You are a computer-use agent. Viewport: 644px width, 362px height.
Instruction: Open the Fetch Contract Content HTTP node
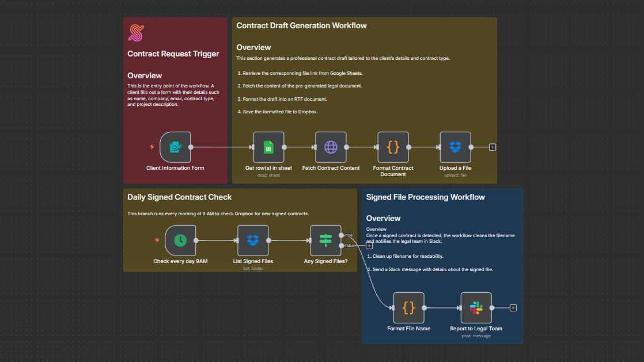pyautogui.click(x=331, y=147)
